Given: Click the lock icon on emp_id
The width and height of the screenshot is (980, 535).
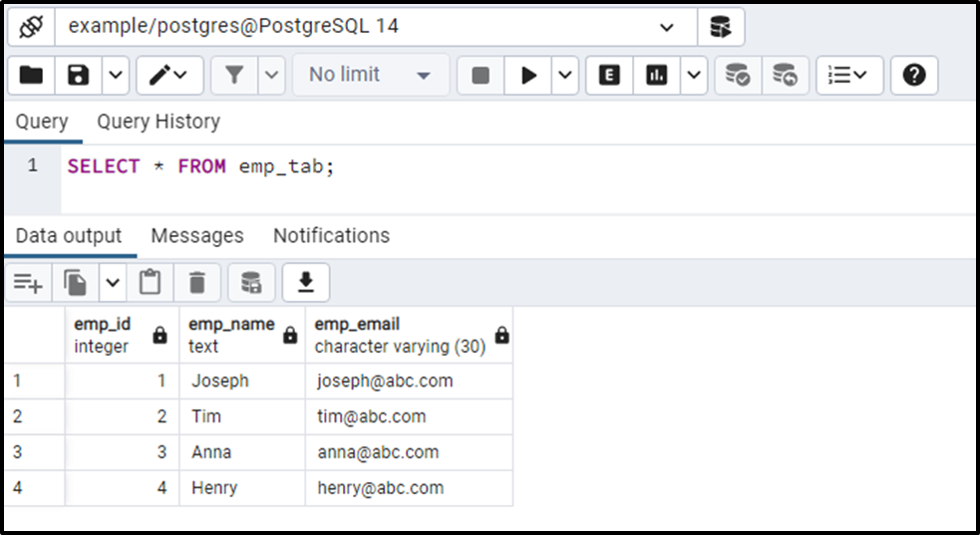Looking at the screenshot, I should (160, 336).
